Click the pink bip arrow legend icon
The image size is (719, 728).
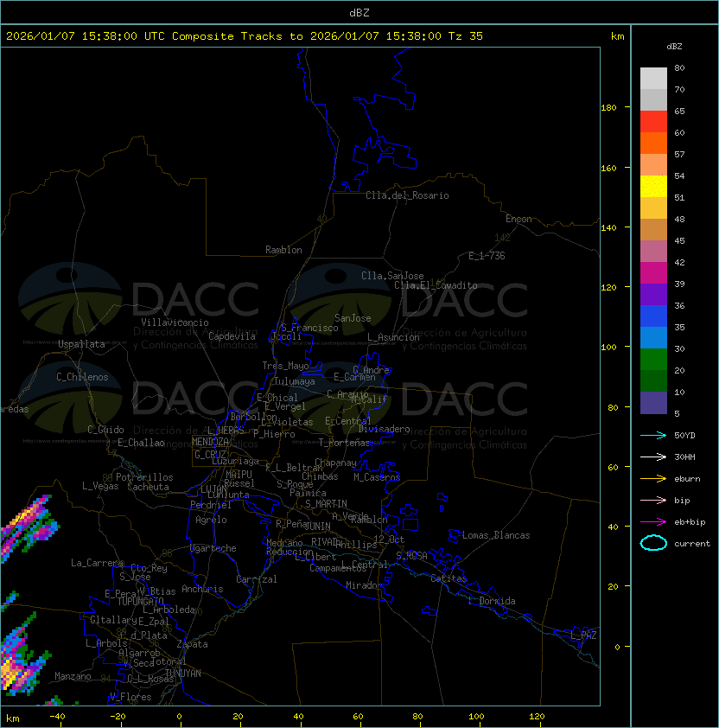pyautogui.click(x=653, y=500)
